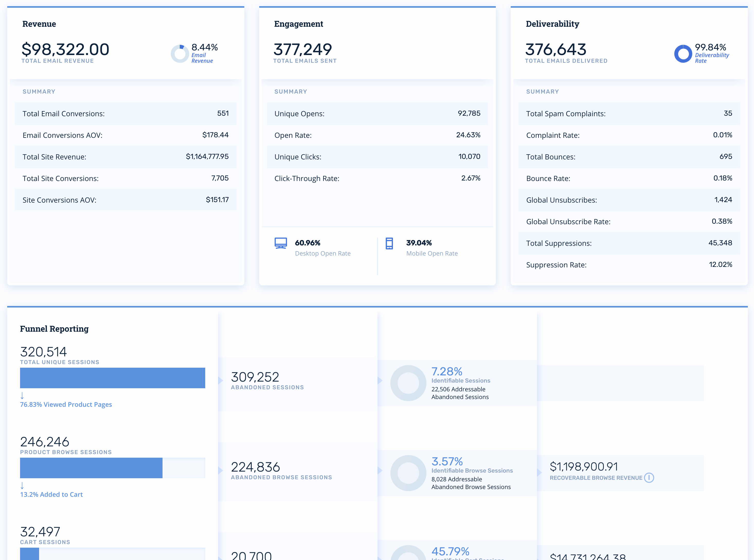
Task: Click 13.2% Added to Cart link
Action: [x=51, y=495]
